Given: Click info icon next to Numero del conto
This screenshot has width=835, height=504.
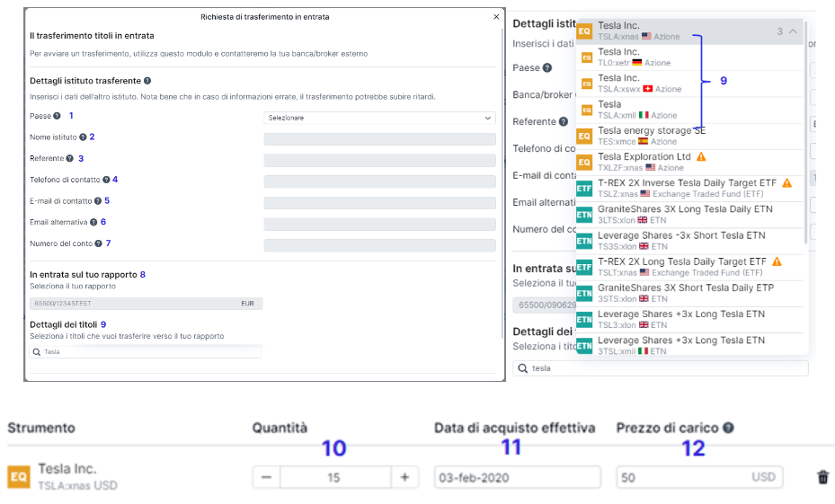Looking at the screenshot, I should [x=99, y=243].
